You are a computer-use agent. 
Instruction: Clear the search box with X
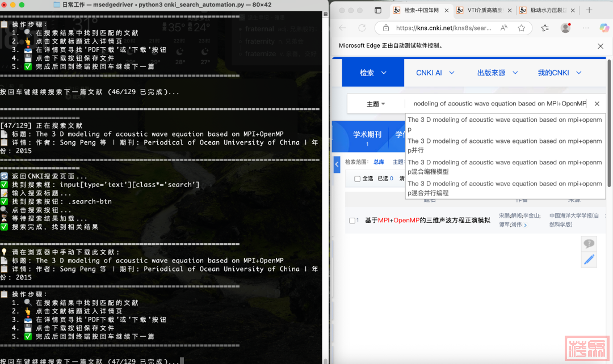597,104
